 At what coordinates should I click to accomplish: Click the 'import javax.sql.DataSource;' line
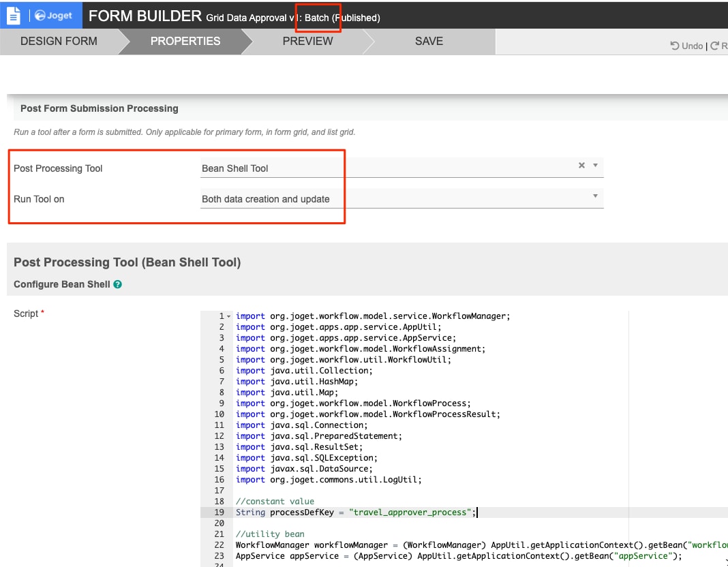coord(304,469)
